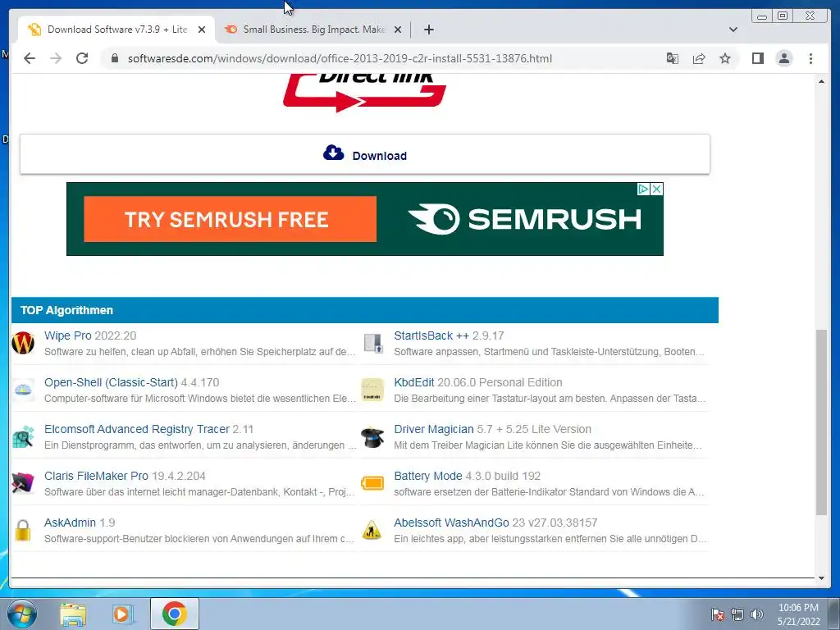
Task: Click the Driver Magician hat icon
Action: click(x=373, y=436)
